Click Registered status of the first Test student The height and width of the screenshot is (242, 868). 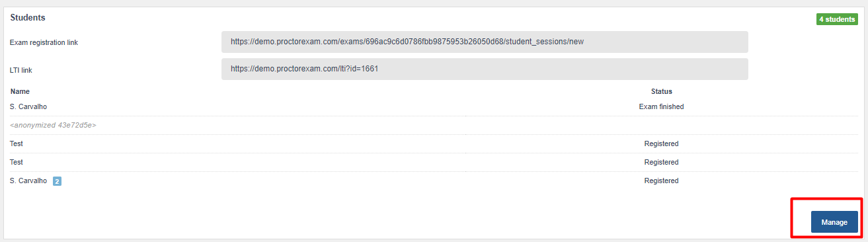point(661,143)
